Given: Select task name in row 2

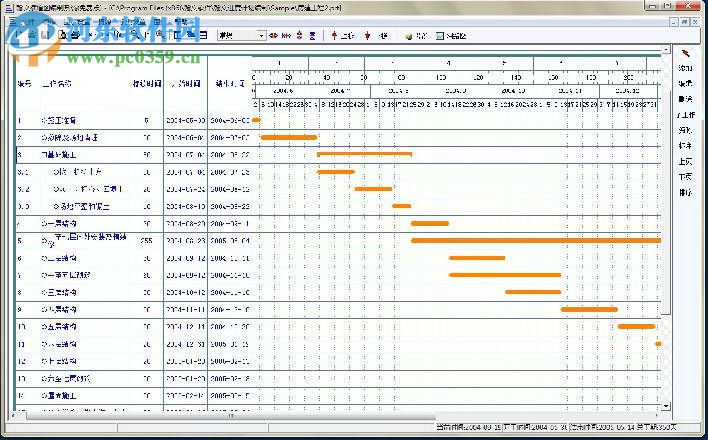Looking at the screenshot, I should (70, 138).
